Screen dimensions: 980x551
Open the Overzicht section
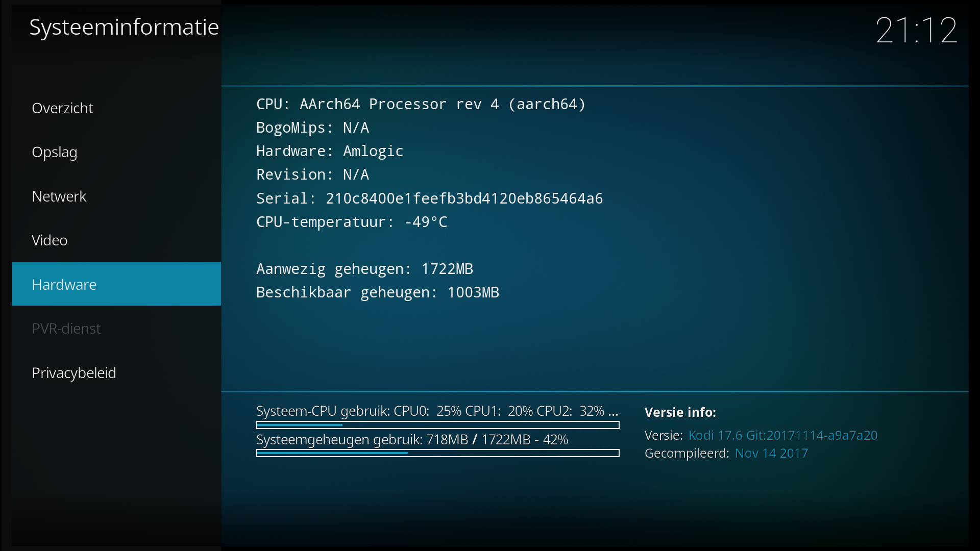(x=116, y=108)
